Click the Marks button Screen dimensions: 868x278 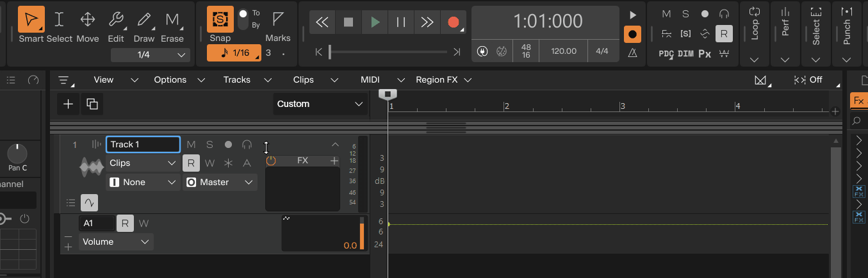click(278, 26)
